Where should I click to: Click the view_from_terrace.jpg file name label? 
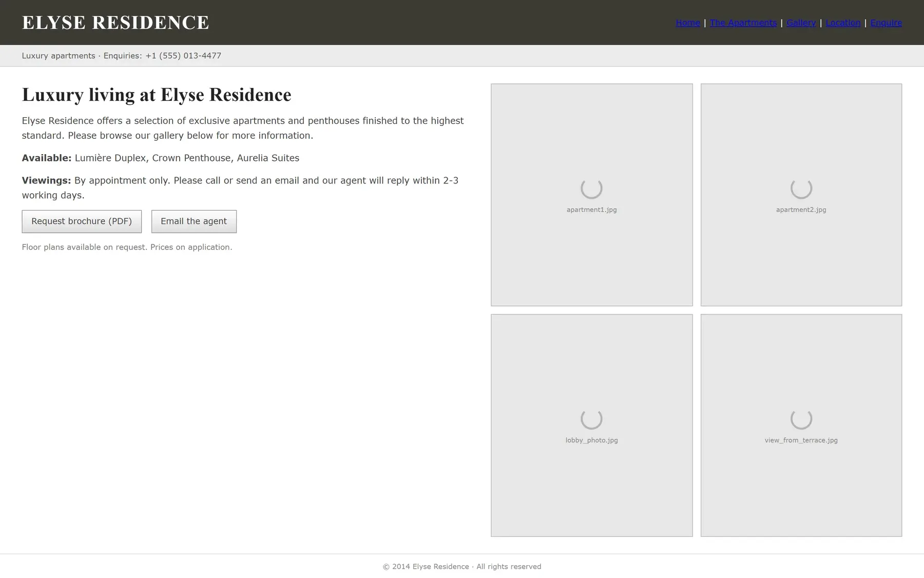point(801,440)
